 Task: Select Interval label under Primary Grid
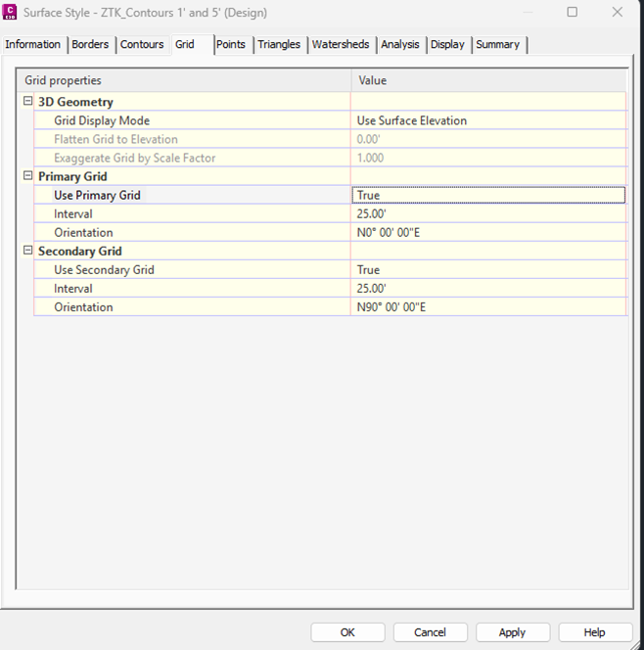pos(73,214)
